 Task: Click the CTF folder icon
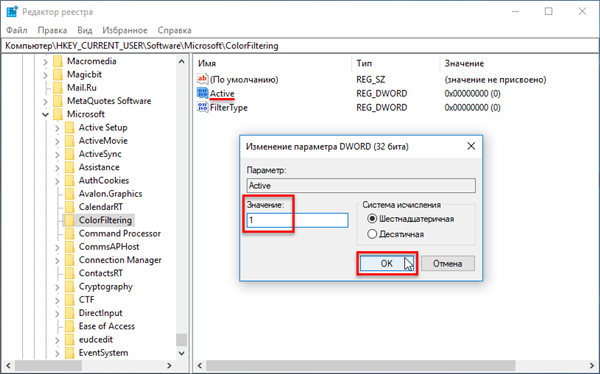tap(70, 300)
